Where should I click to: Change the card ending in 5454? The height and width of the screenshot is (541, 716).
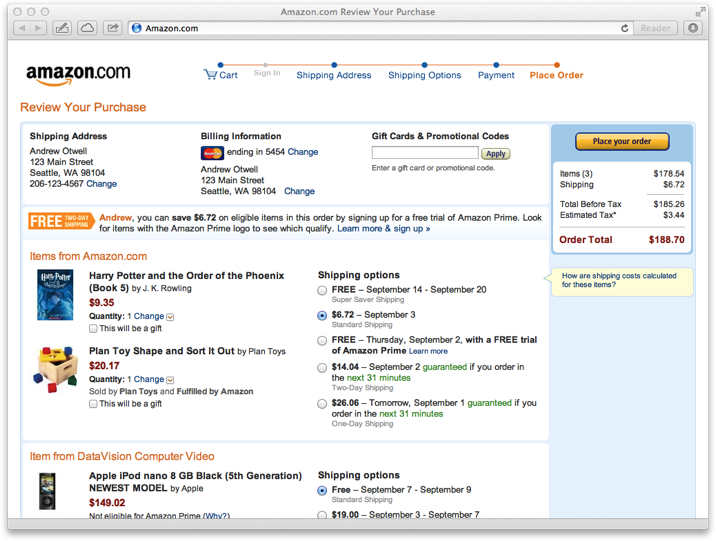303,152
